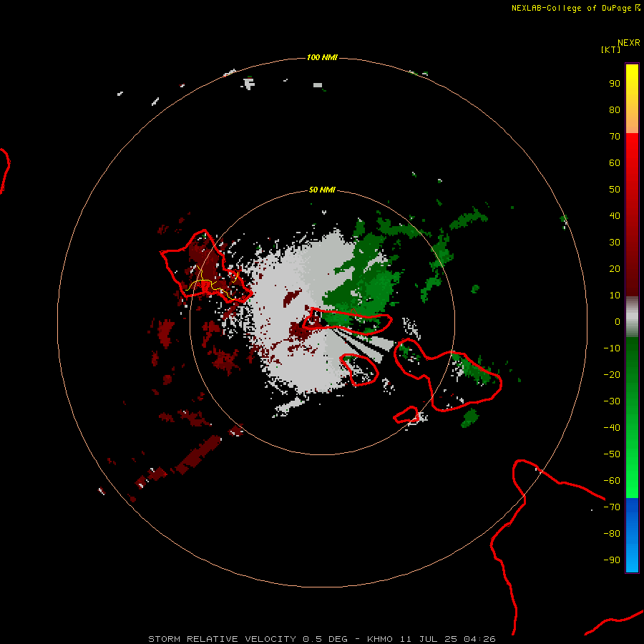Click the 30 value on the scale
The height and width of the screenshot is (644, 644).
(x=615, y=243)
